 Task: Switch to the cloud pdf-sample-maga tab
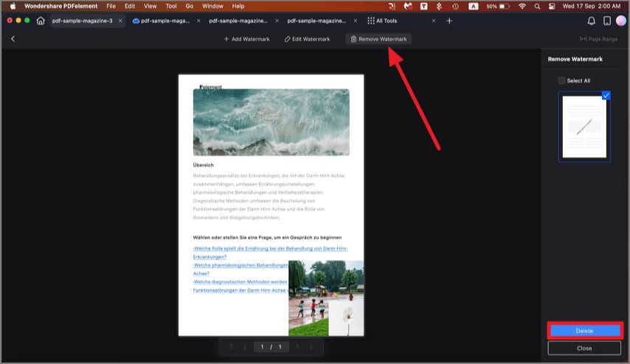coord(161,21)
